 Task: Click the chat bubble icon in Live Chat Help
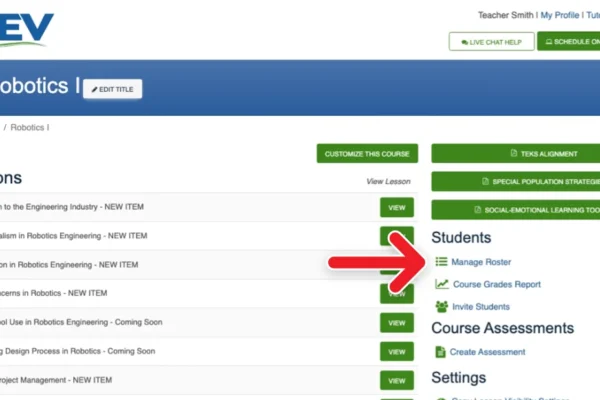(465, 42)
